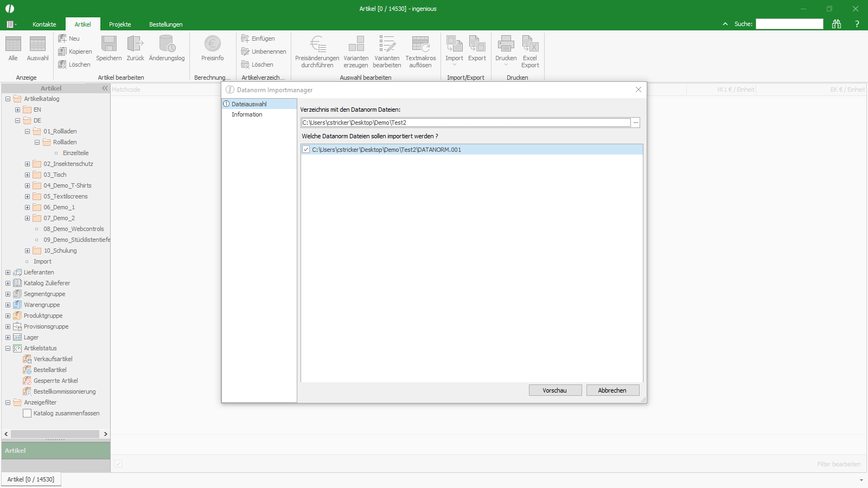The image size is (868, 488).
Task: Click Varianten bearbeiten icon
Action: click(x=387, y=43)
